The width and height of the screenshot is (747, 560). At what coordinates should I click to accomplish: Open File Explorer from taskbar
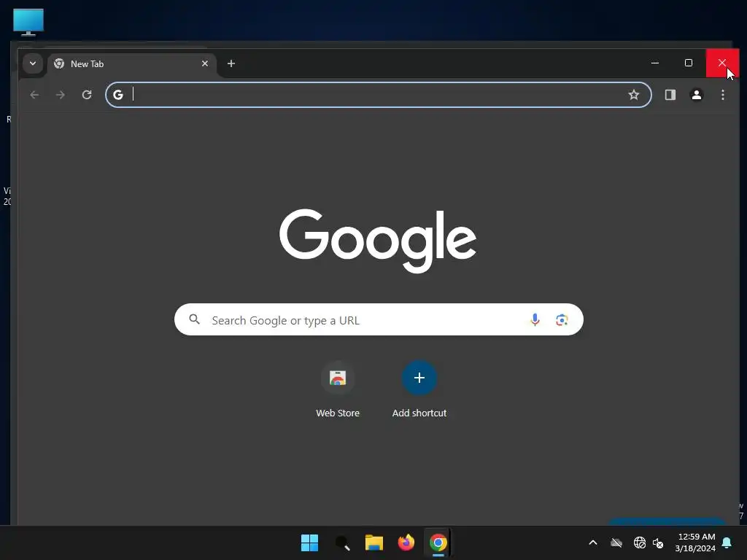click(x=374, y=542)
